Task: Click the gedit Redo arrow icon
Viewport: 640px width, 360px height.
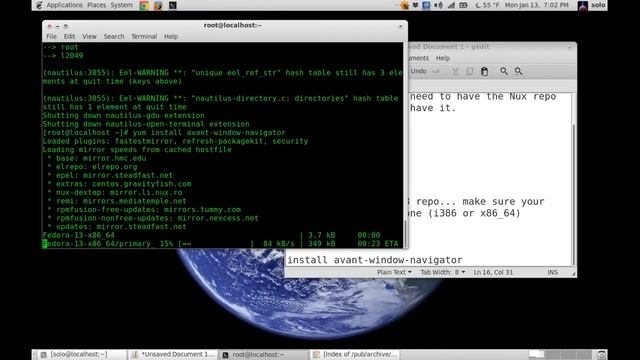Action: (436, 71)
